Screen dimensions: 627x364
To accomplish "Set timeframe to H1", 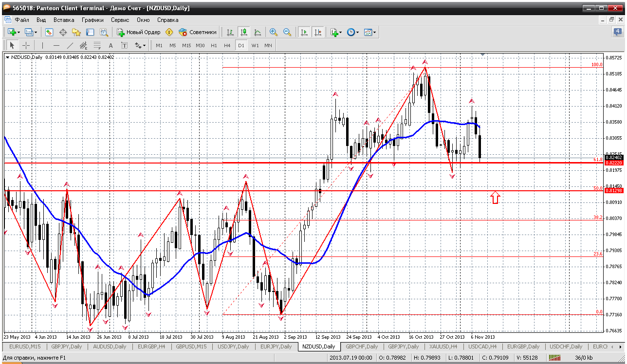I will (214, 45).
